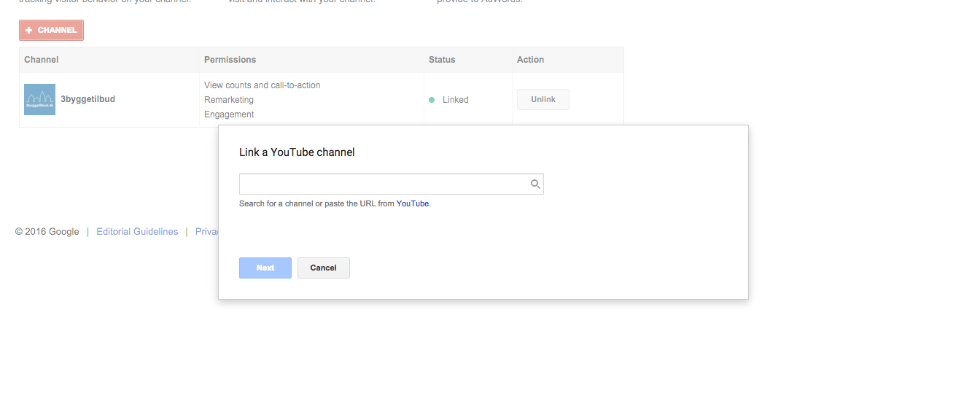The image size is (980, 393).
Task: Cancel the Link a YouTube channel dialog
Action: tap(324, 268)
